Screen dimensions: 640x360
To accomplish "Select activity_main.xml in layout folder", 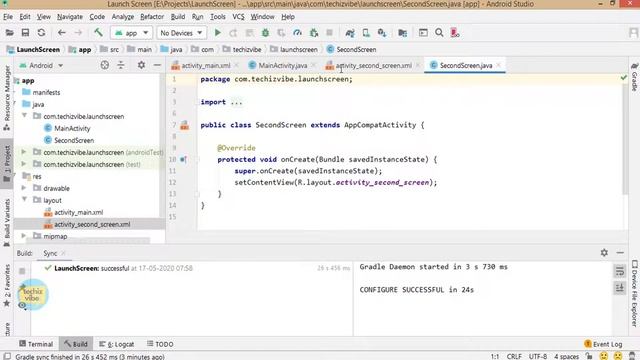I will (78, 212).
